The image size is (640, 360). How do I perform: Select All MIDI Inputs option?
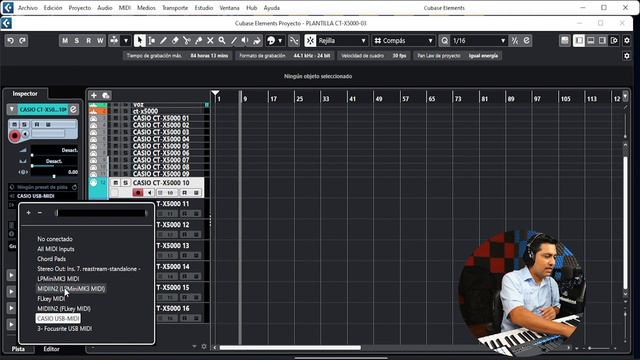click(x=56, y=249)
